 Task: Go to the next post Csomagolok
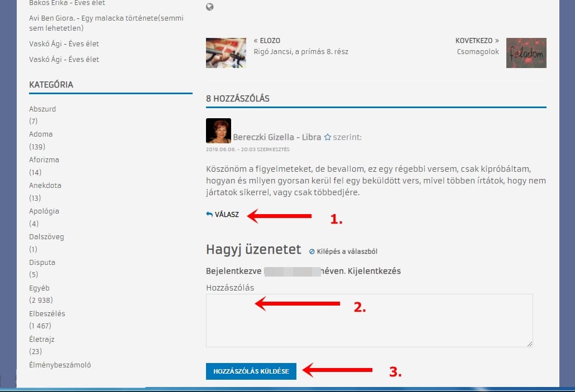coord(477,52)
